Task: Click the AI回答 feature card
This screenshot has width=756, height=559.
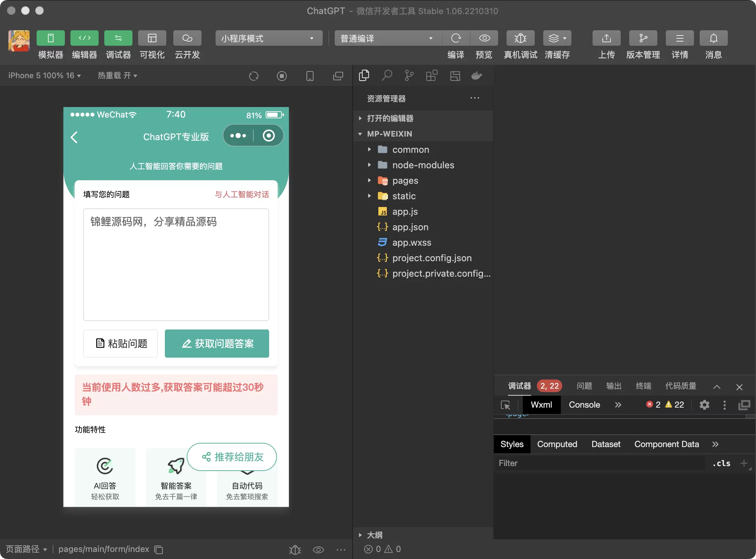Action: [x=105, y=477]
